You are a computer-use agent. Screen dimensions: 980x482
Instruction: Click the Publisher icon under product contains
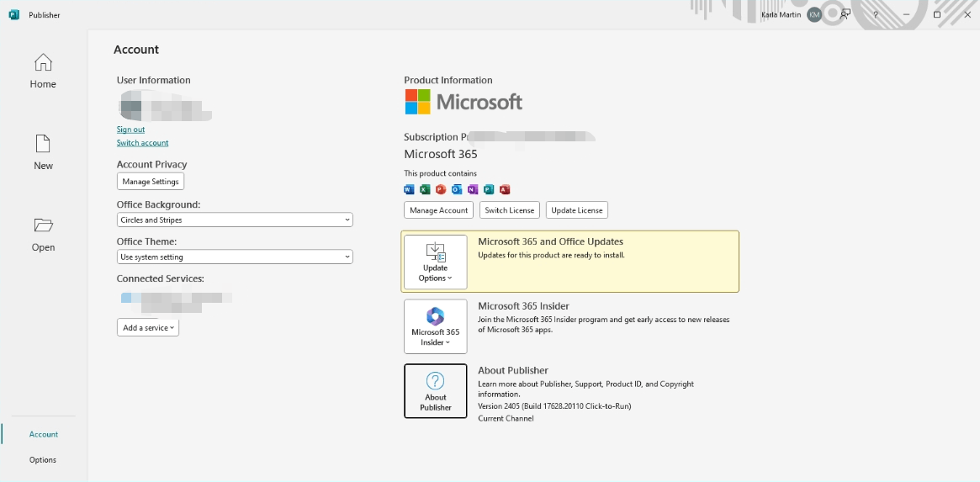[489, 189]
